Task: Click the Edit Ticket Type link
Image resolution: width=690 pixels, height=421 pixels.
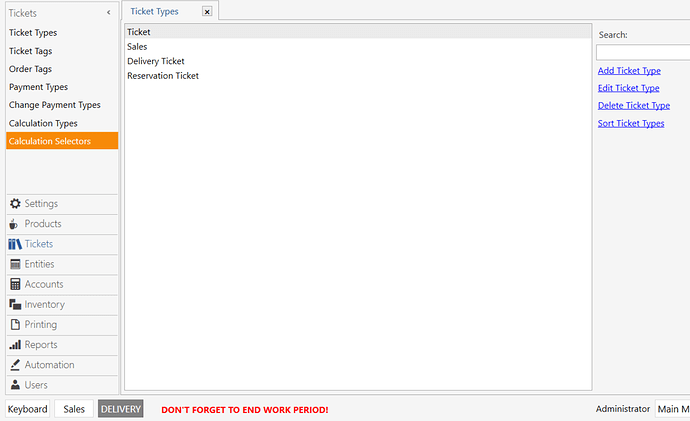Action: click(x=628, y=88)
